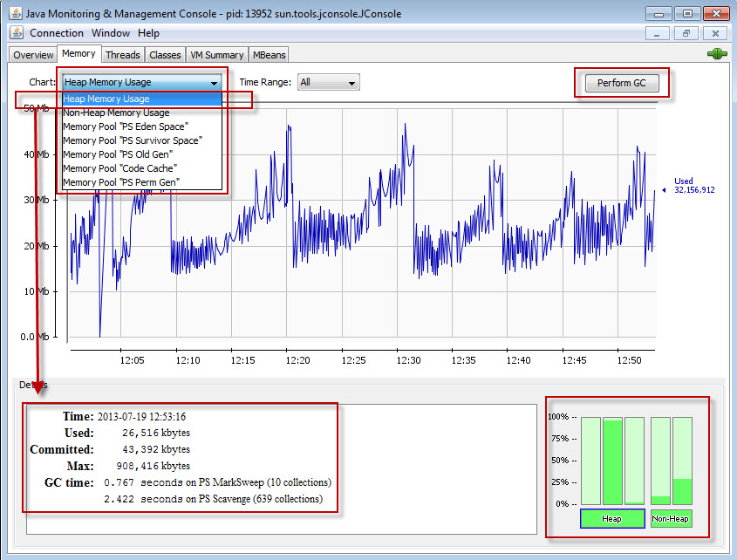Viewport: 737px width, 560px height.
Task: Open the Window menu
Action: coord(111,33)
